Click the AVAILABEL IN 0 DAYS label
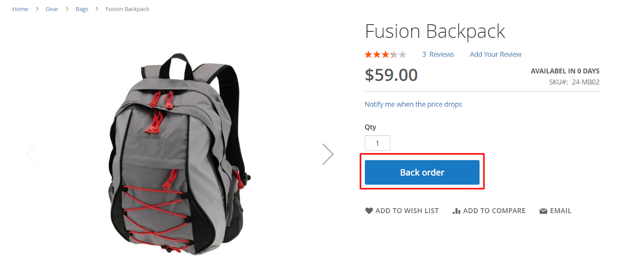644x271 pixels. pos(565,71)
